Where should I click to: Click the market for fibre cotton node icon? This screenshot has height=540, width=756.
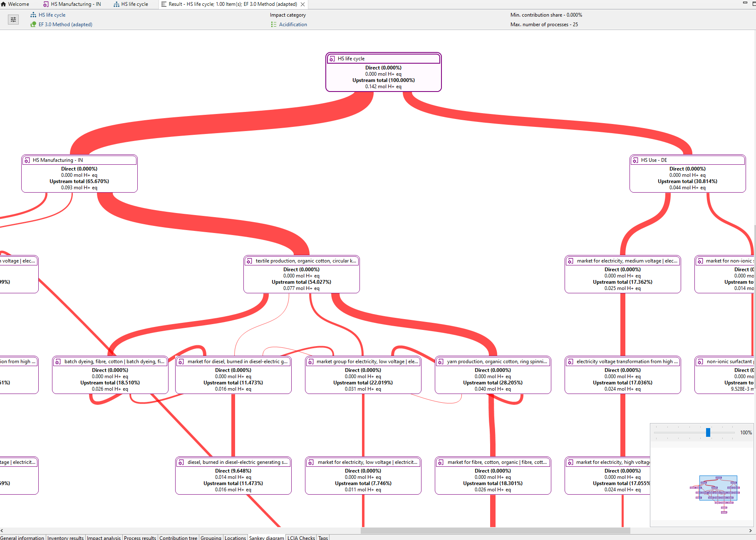441,462
